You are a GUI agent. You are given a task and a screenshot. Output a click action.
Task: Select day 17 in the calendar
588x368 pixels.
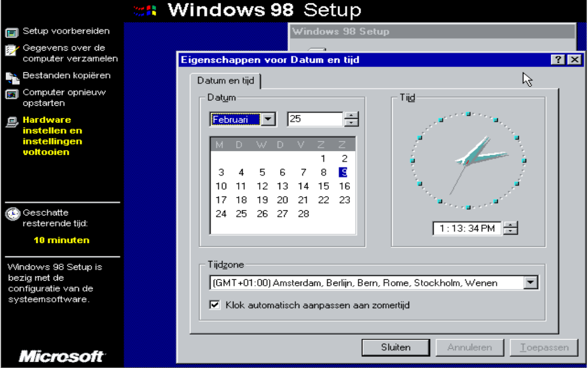[x=221, y=200]
